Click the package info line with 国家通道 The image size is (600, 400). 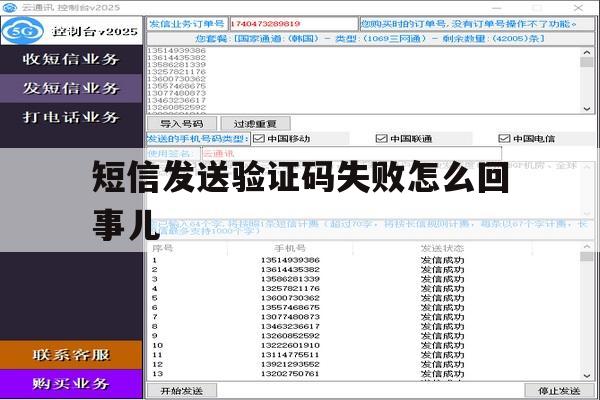pyautogui.click(x=370, y=39)
